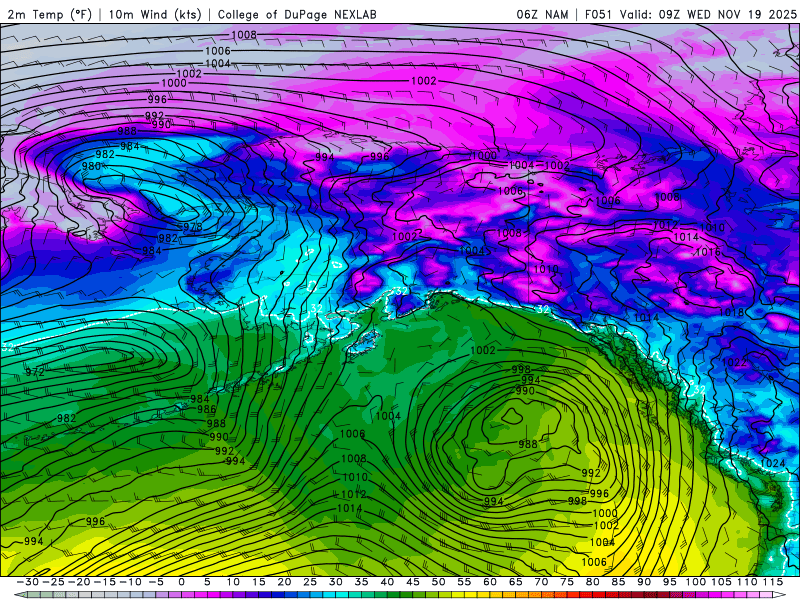Viewport: 800px width, 600px height.
Task: Click the '978' pressure contour label
Action: click(x=193, y=227)
